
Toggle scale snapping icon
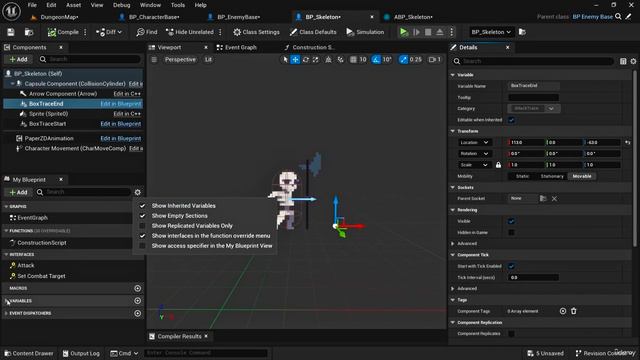tap(403, 60)
